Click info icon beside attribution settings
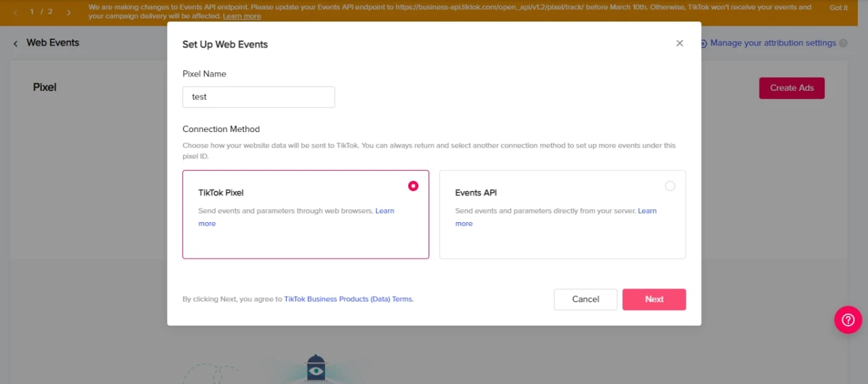Image resolution: width=868 pixels, height=384 pixels. [x=844, y=43]
